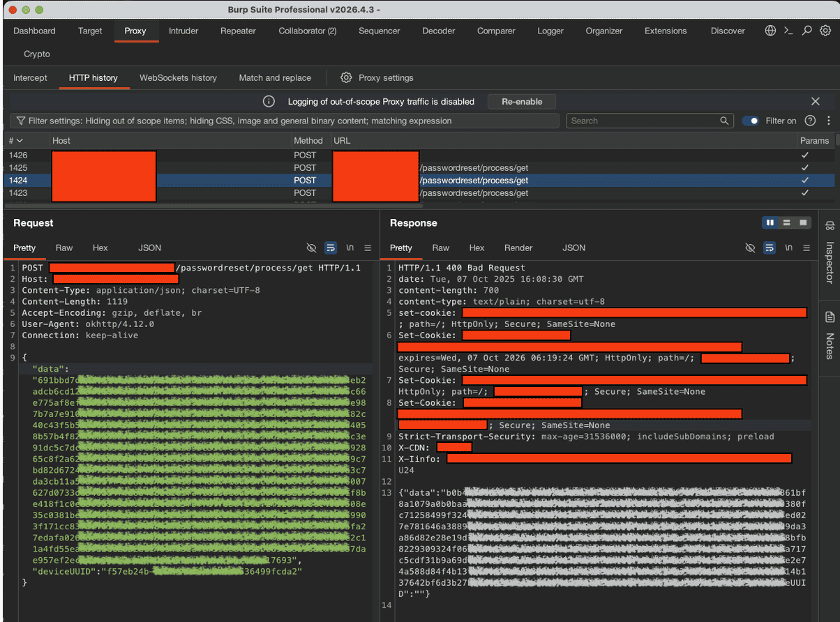840x622 pixels.
Task: Click the magnifier inside the Search field
Action: [x=724, y=121]
